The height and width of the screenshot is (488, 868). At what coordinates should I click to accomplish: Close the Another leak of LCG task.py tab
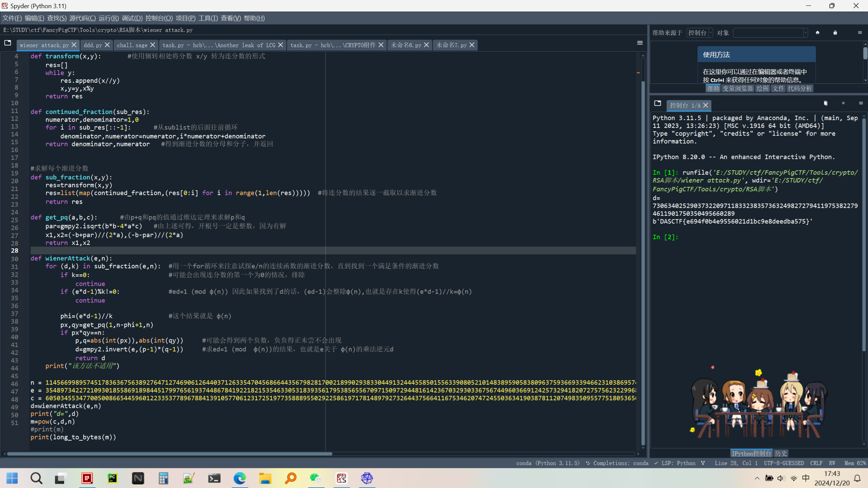tap(281, 45)
